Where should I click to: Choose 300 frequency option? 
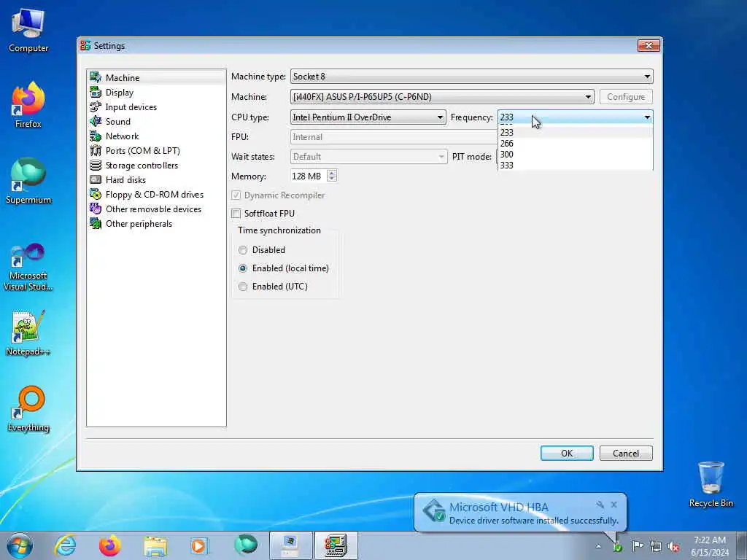[575, 155]
